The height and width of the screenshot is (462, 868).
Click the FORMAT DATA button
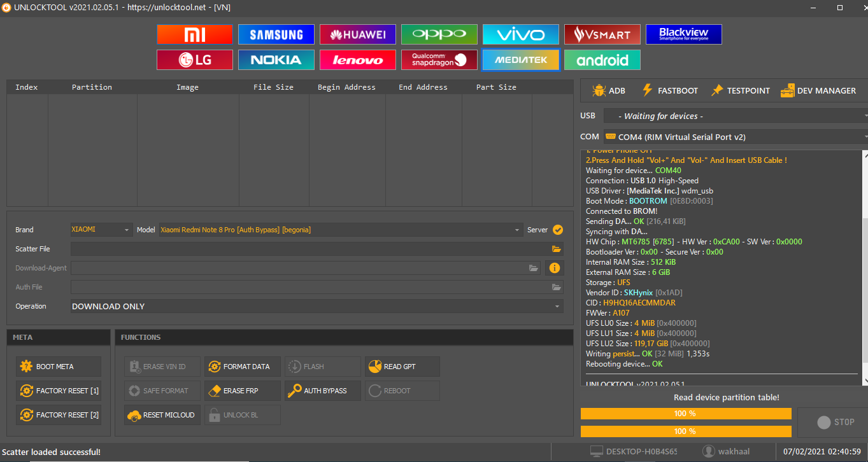[243, 367]
